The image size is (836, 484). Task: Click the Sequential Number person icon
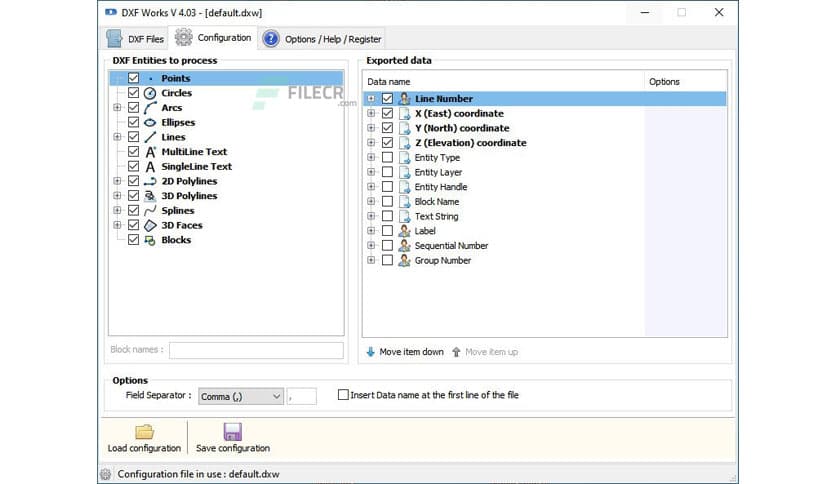pyautogui.click(x=404, y=246)
